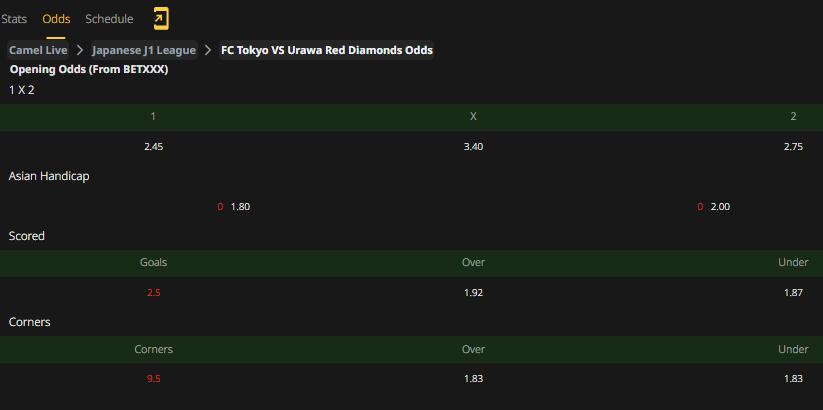Pick Asian Handicap home odds 1.80

pyautogui.click(x=240, y=207)
